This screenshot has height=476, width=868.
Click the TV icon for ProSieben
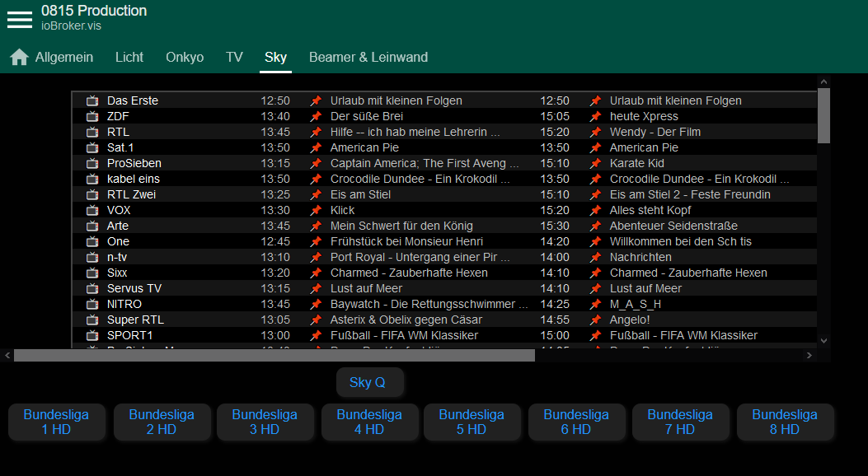[92, 163]
